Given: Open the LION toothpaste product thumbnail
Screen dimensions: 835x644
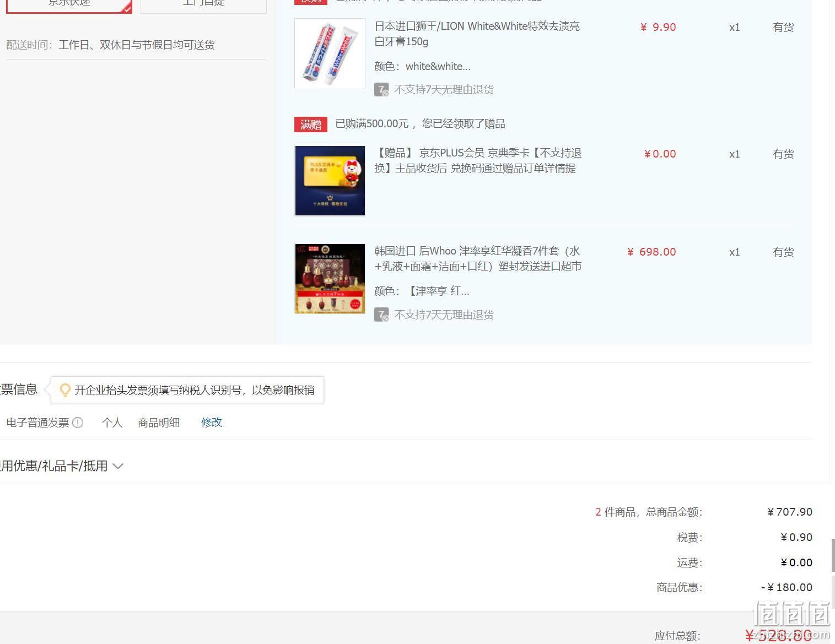Looking at the screenshot, I should coord(330,53).
